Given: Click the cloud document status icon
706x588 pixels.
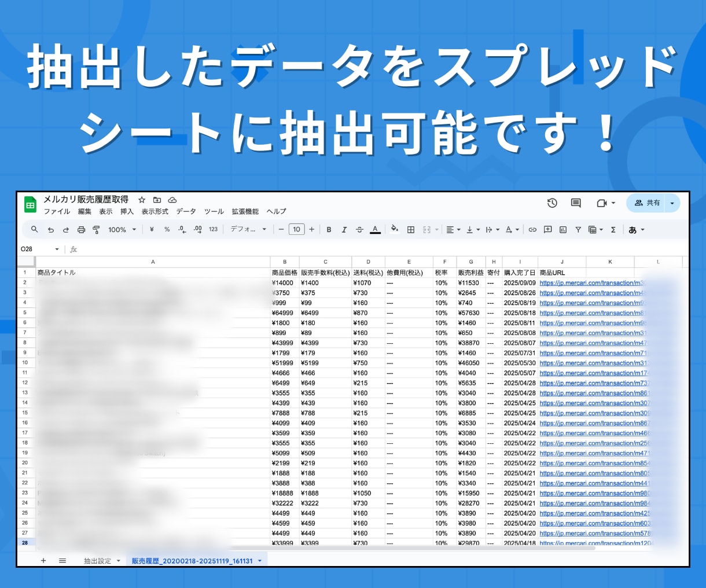Looking at the screenshot, I should [172, 200].
